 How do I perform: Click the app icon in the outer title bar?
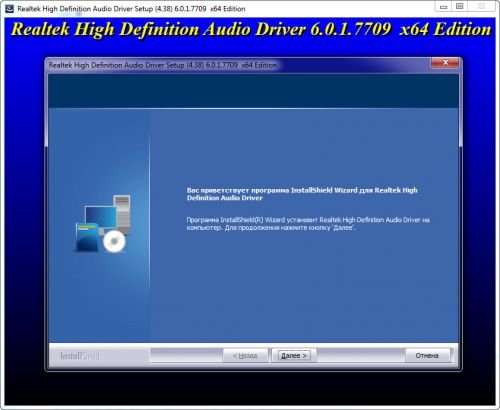pyautogui.click(x=10, y=9)
